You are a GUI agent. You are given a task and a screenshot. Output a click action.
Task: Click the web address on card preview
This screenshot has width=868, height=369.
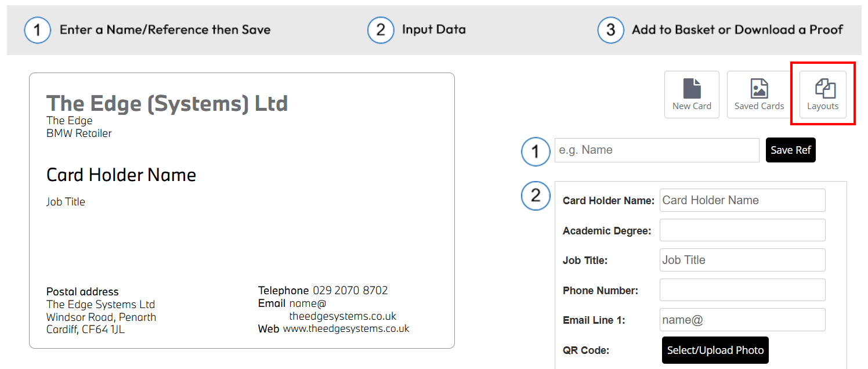(346, 329)
